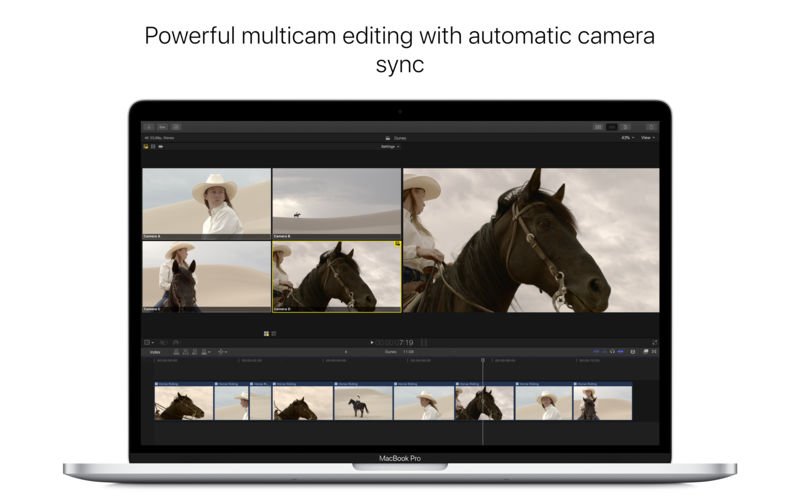Select the second timeline clip with woman's profile

click(232, 401)
